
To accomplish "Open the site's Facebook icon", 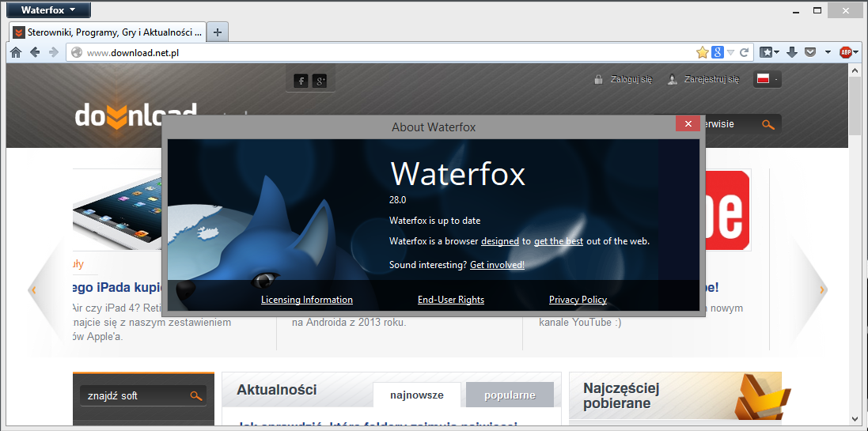I will 301,81.
